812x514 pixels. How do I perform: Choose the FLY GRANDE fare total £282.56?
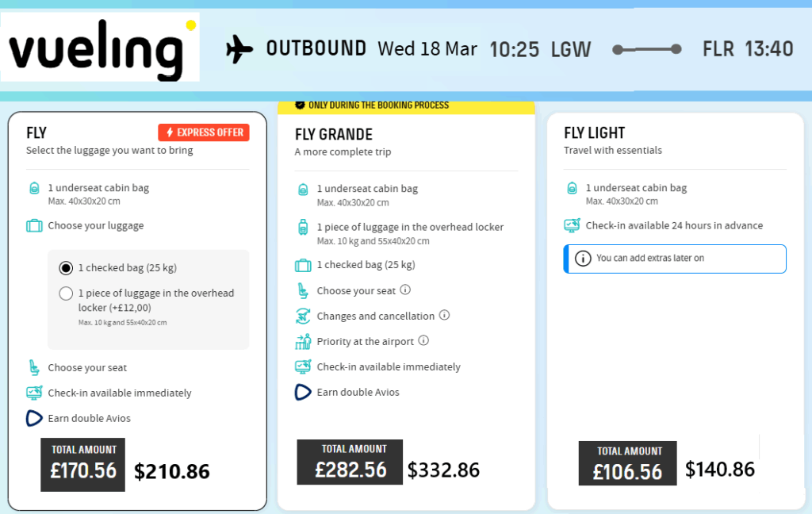tap(350, 462)
